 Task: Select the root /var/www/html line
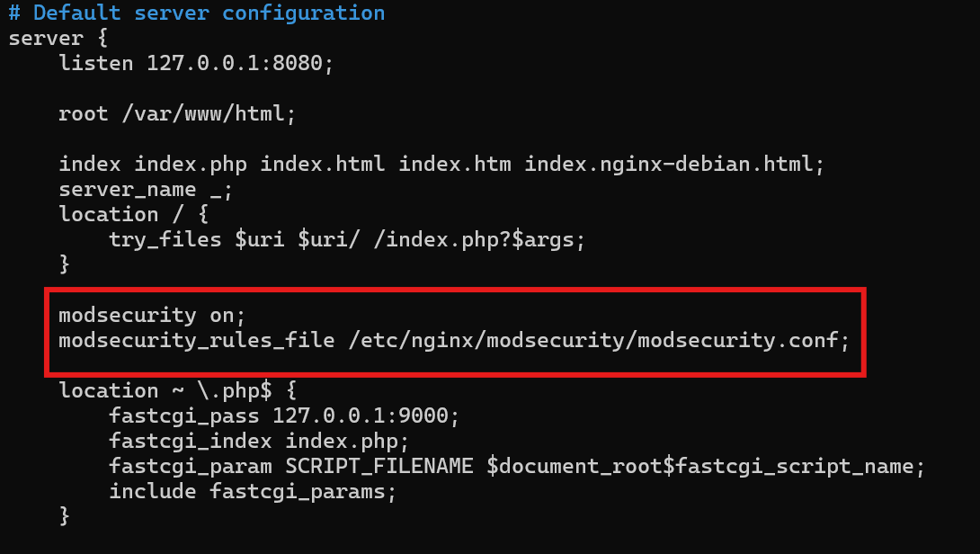(177, 114)
